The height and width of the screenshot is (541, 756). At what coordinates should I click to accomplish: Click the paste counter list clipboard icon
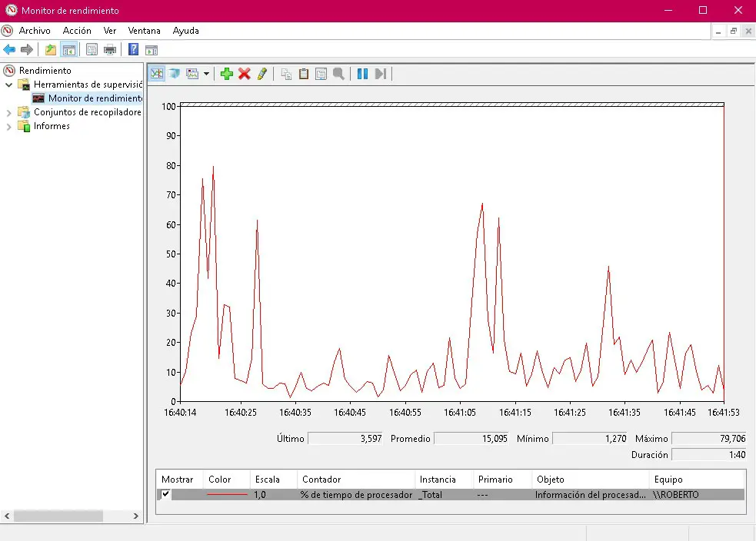[304, 74]
